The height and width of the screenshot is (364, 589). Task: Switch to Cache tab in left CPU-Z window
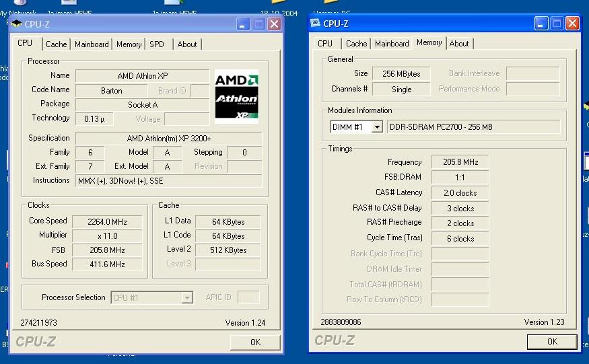tap(57, 44)
